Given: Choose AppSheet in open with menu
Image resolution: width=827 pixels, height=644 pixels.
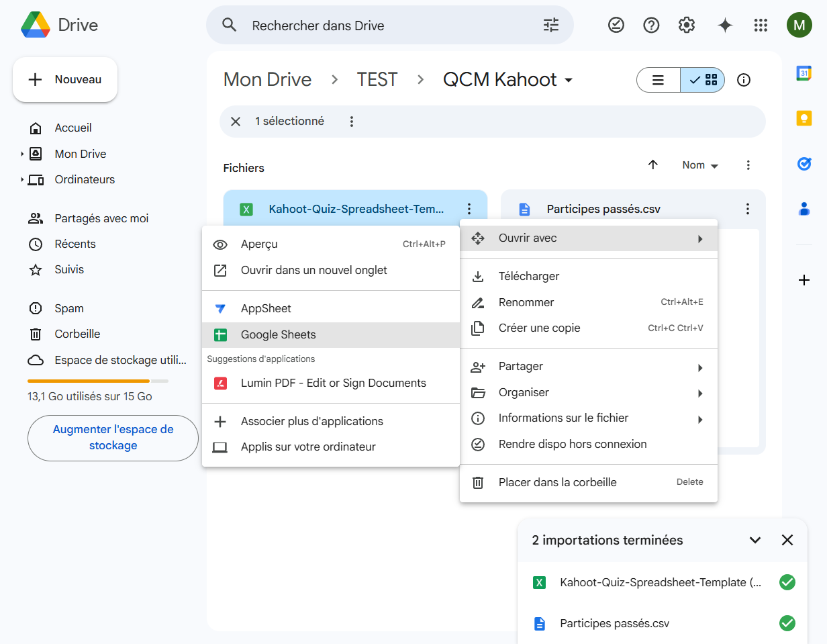Looking at the screenshot, I should point(331,309).
